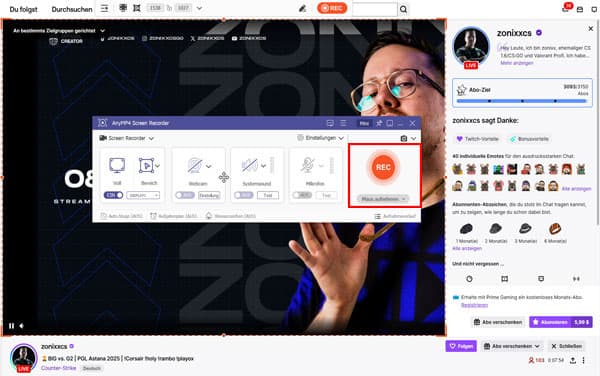600x376 pixels.
Task: Click the purple Folgen button
Action: click(461, 346)
